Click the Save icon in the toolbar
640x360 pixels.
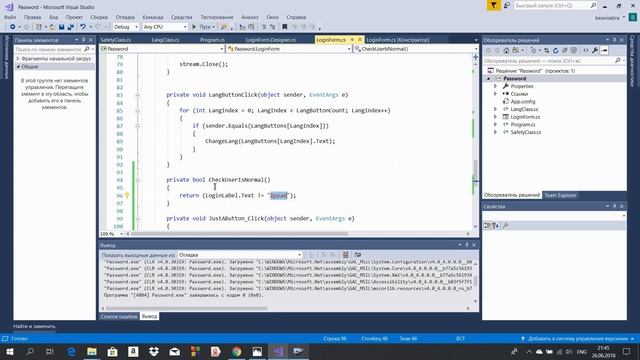pyautogui.click(x=61, y=27)
